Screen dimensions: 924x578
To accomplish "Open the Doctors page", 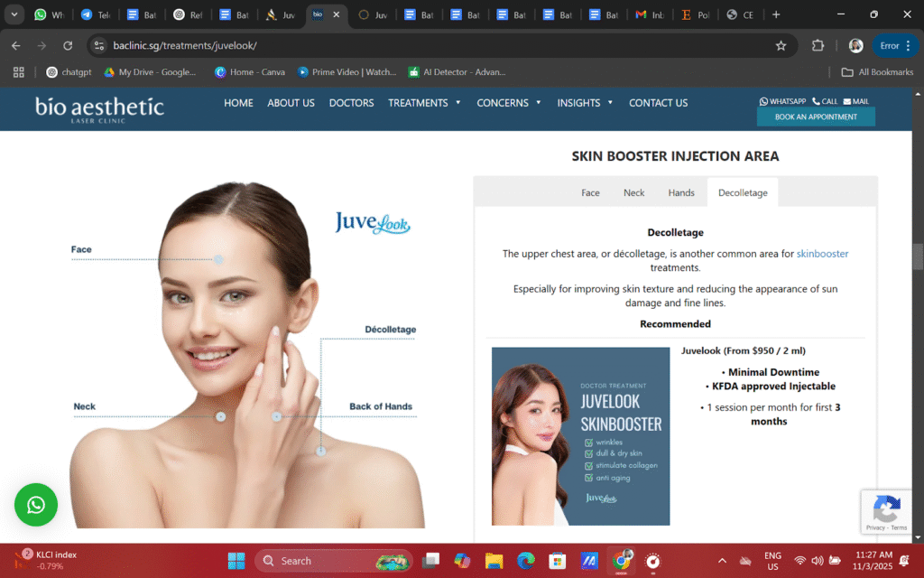I will tap(351, 103).
